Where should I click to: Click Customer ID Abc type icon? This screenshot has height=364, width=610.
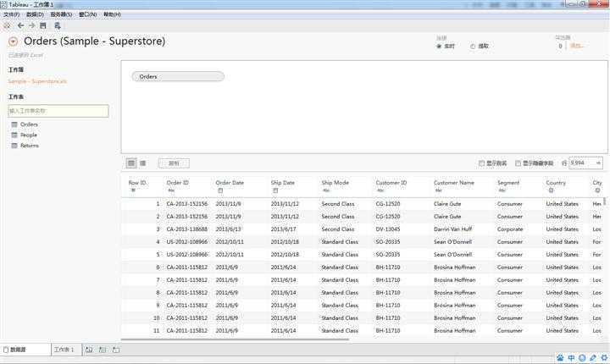[380, 190]
